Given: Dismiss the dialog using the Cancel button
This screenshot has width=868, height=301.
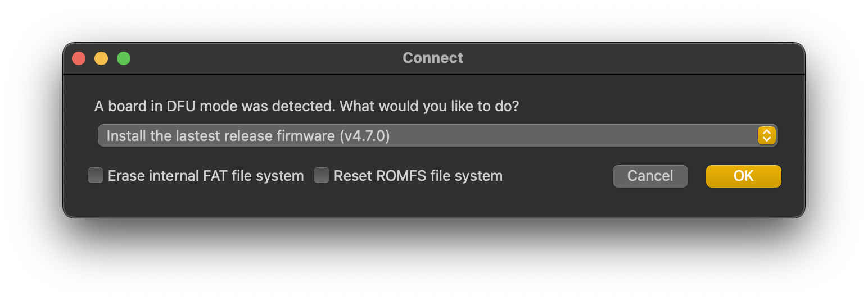Looking at the screenshot, I should tap(650, 176).
